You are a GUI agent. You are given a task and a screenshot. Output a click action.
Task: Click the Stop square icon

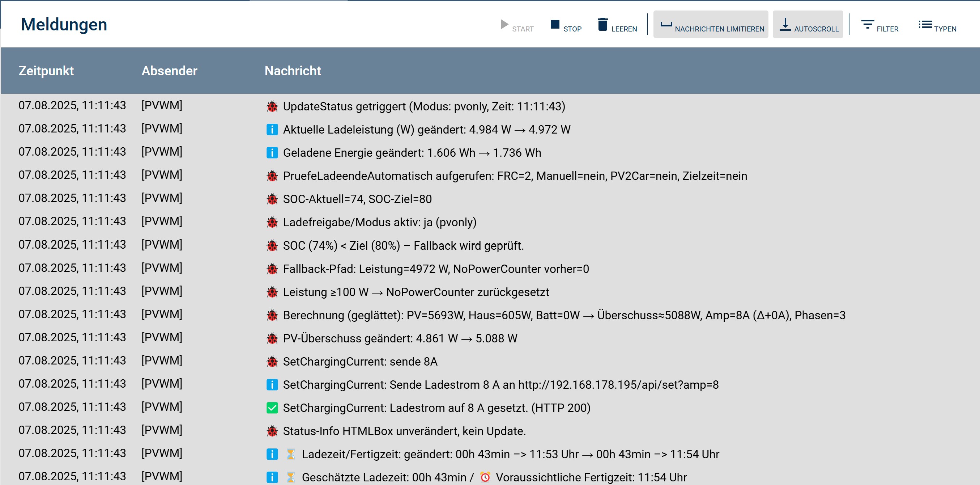pos(555,25)
